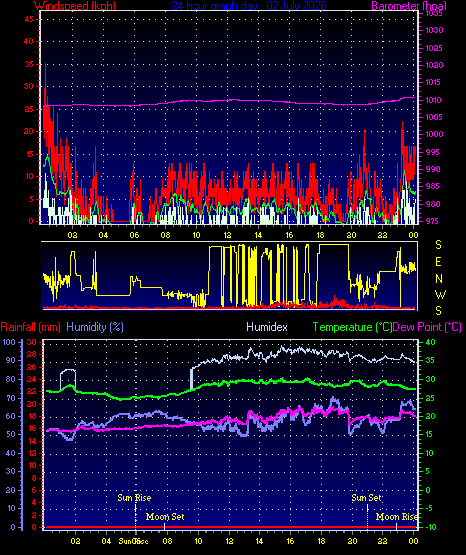Click the Humidex legend label

click(267, 327)
